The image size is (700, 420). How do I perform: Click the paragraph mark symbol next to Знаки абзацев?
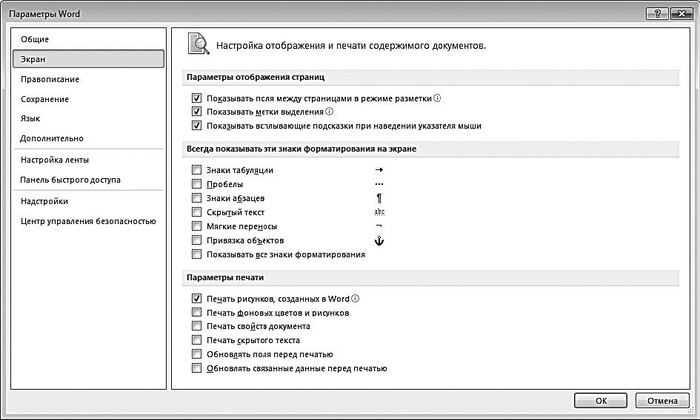(x=379, y=198)
